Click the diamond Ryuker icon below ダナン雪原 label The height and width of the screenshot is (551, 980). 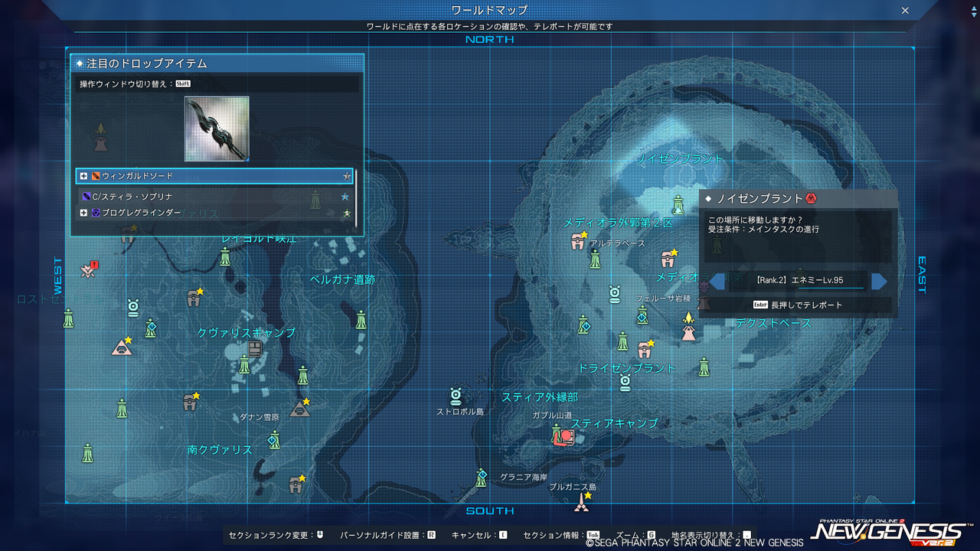pyautogui.click(x=274, y=440)
